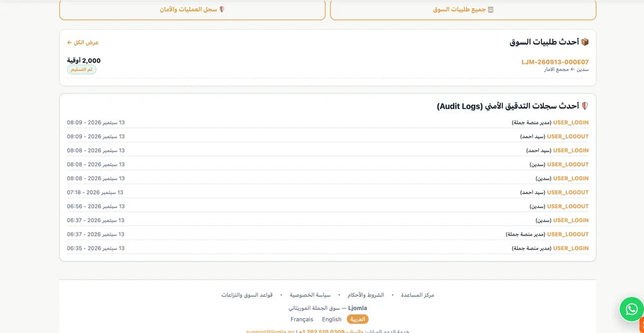Click the 06:35 audit log timestamp
The image size is (644, 333).
pos(96,248)
